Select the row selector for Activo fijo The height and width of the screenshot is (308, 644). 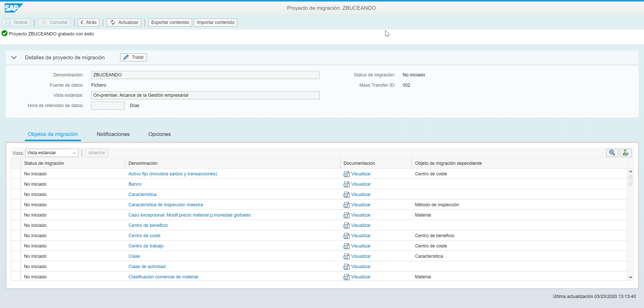coord(16,174)
